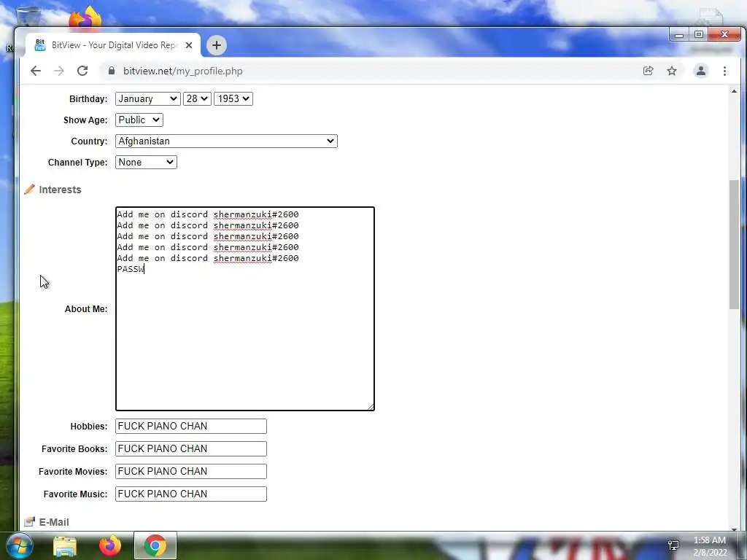This screenshot has width=747, height=560.
Task: Click the address bar URL bitview.net/my_profile.php
Action: click(x=183, y=71)
